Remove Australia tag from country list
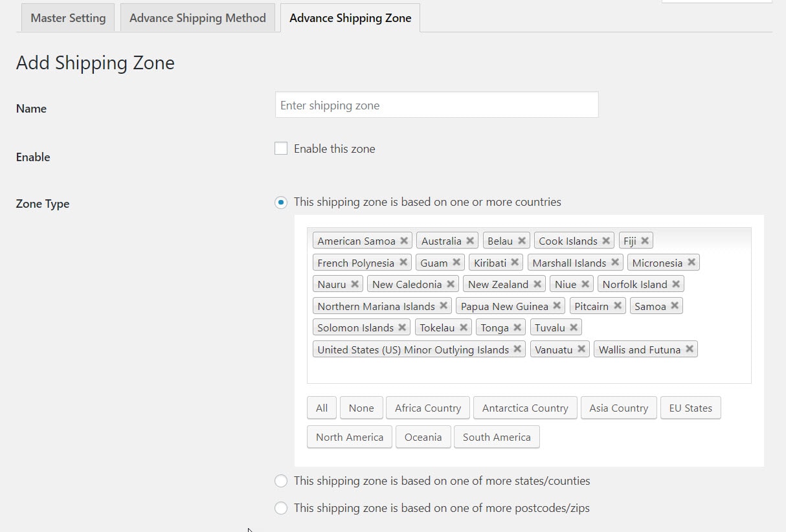Viewport: 786px width, 532px height. click(470, 241)
